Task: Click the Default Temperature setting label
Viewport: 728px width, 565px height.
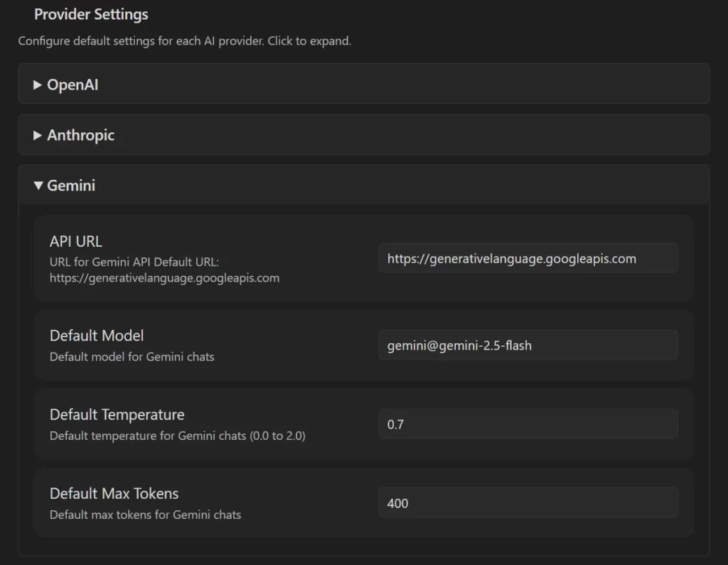Action: [x=117, y=414]
